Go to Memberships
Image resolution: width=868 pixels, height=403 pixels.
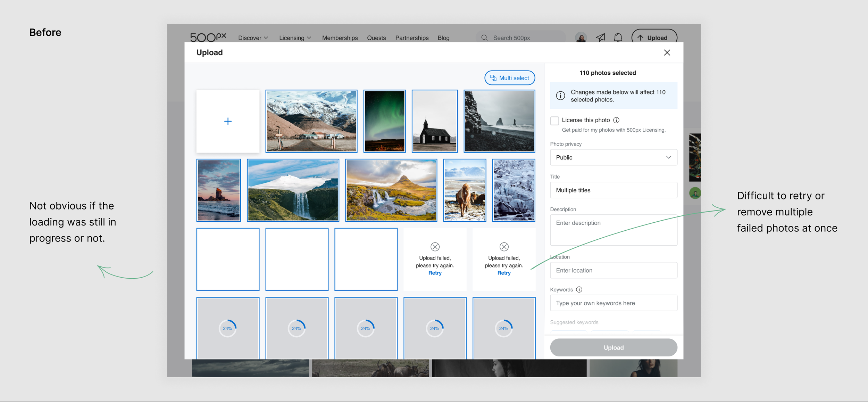tap(340, 38)
